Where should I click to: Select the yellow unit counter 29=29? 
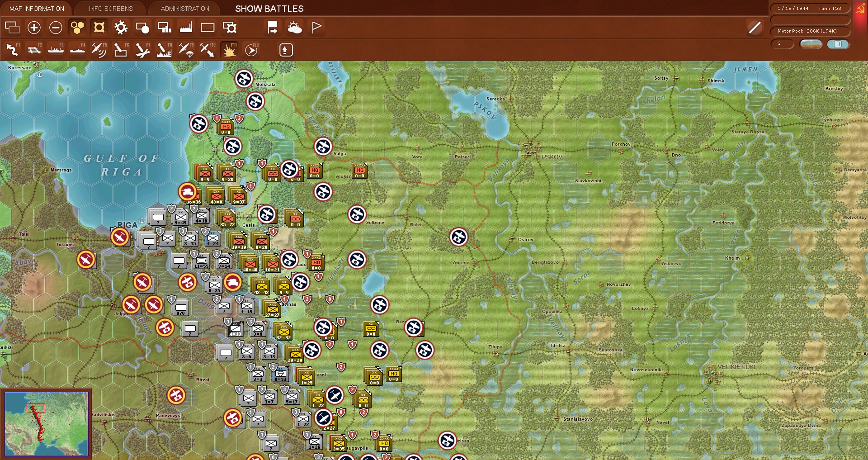(295, 355)
